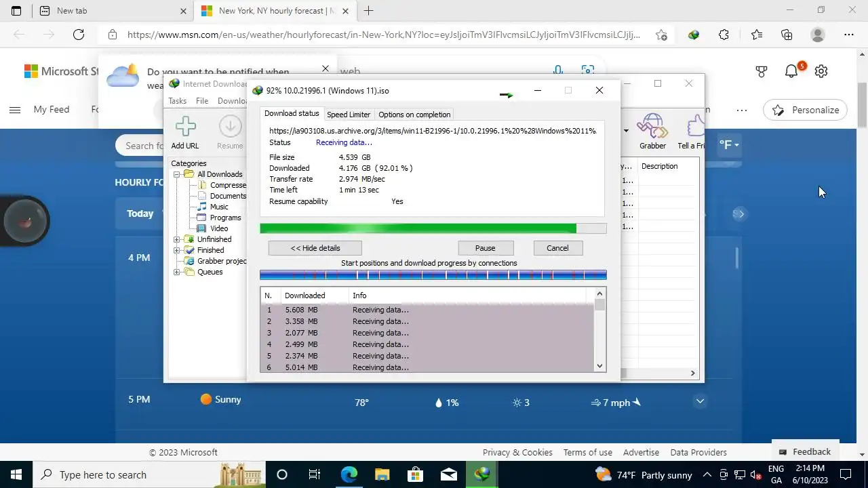Open IDM toolbar overflow arrow

[x=626, y=130]
